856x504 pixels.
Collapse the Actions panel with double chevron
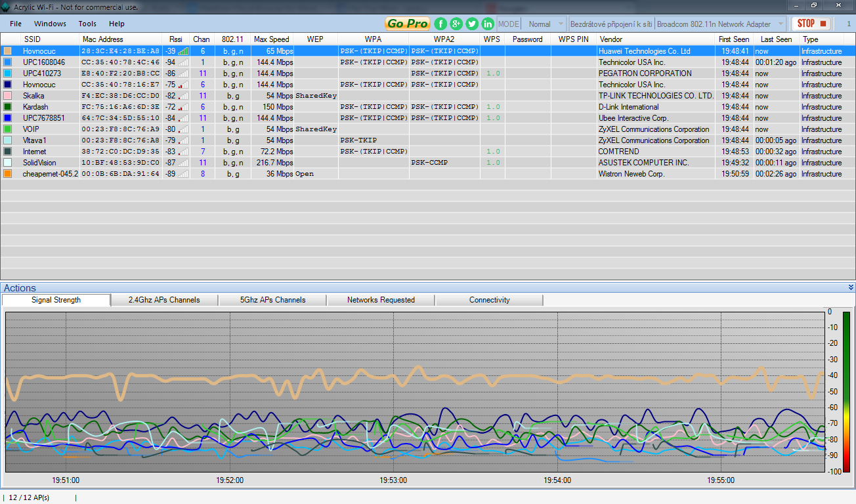click(851, 287)
